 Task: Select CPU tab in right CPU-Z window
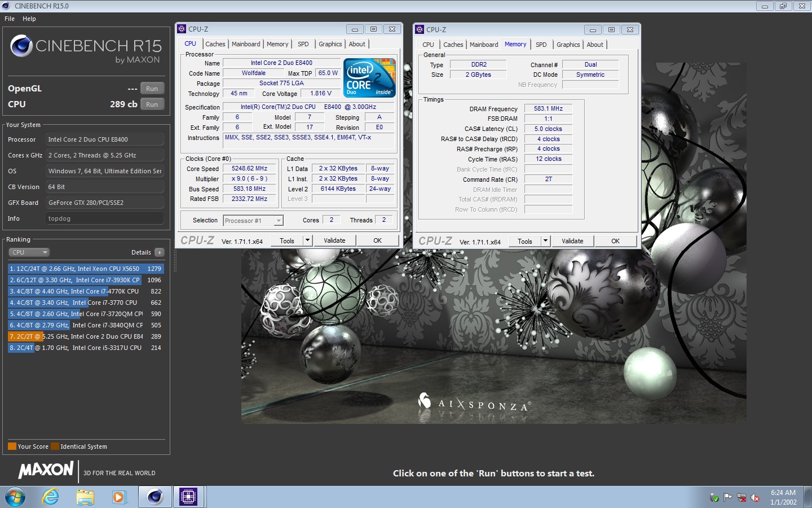[x=429, y=45]
